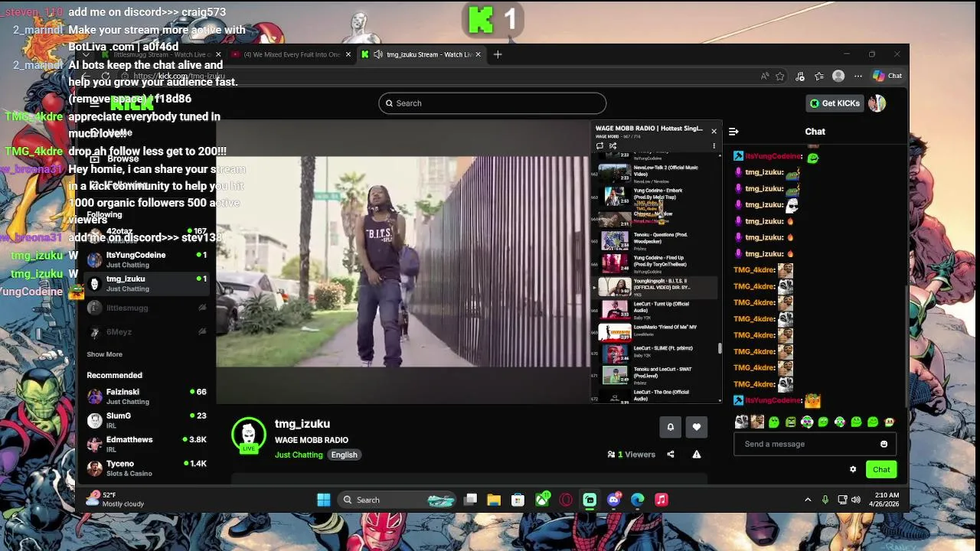Click the green Chat send button
Image resolution: width=980 pixels, height=551 pixels.
point(881,470)
